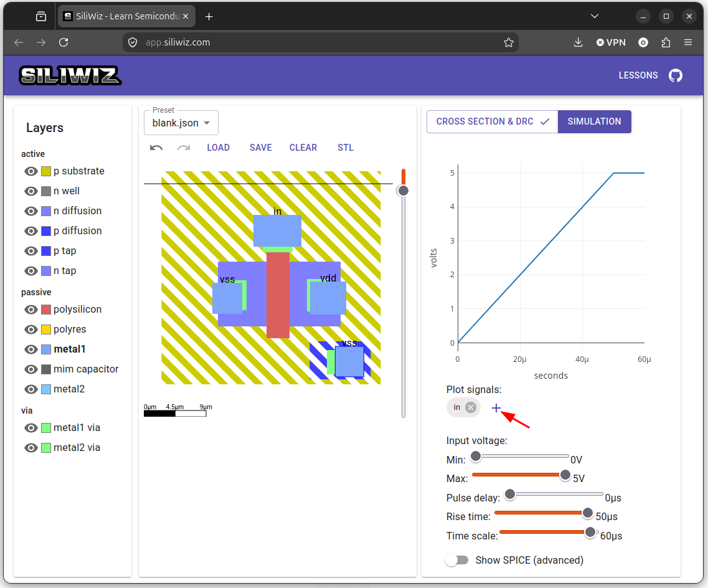The width and height of the screenshot is (708, 588).
Task: Click the vdd metal1 contact in layout
Action: coord(328,298)
